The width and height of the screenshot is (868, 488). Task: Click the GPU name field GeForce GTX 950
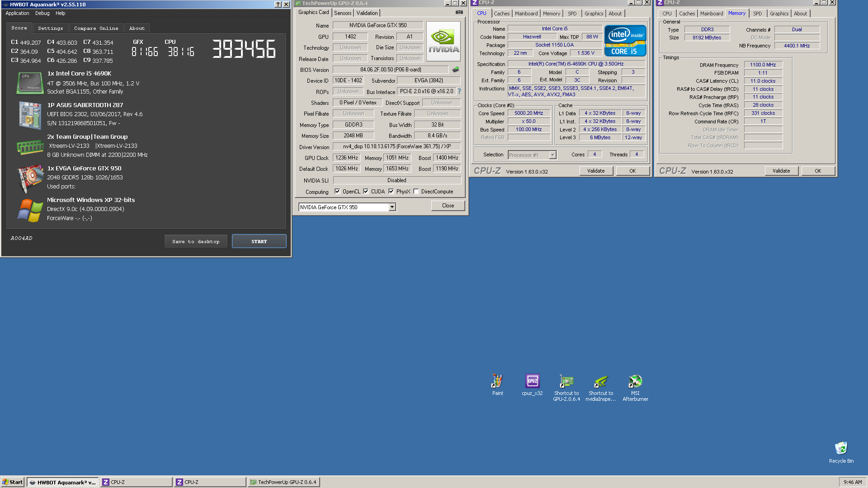click(378, 25)
